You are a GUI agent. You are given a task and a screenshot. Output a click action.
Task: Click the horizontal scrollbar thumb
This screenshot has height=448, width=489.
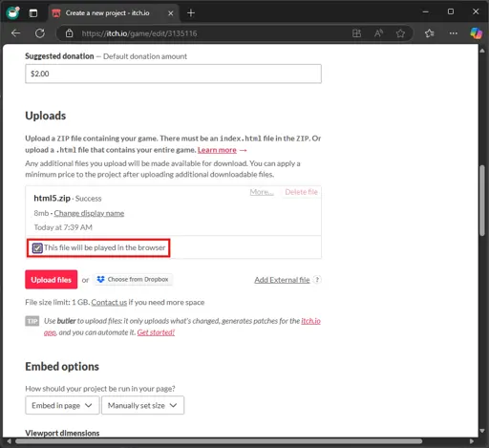tap(219, 441)
